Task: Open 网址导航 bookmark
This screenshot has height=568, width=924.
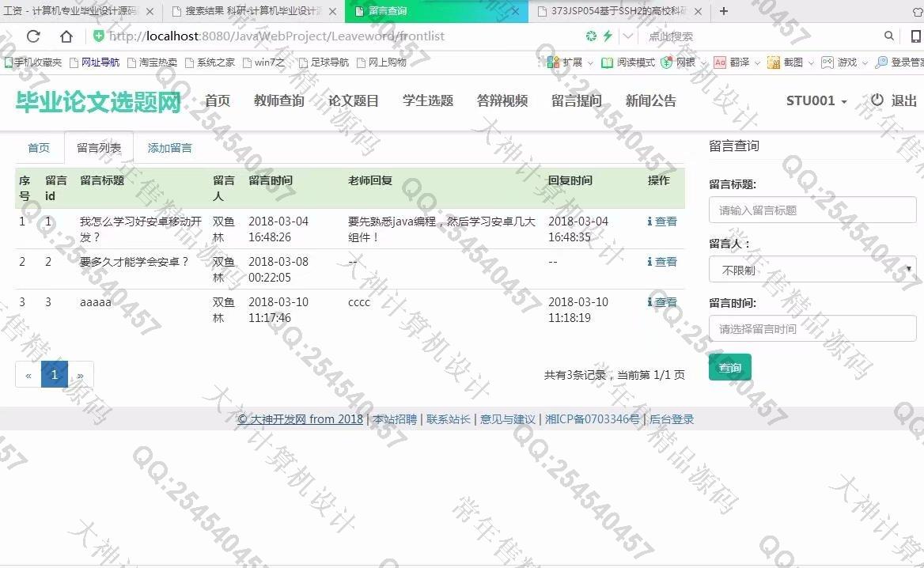Action: click(95, 62)
